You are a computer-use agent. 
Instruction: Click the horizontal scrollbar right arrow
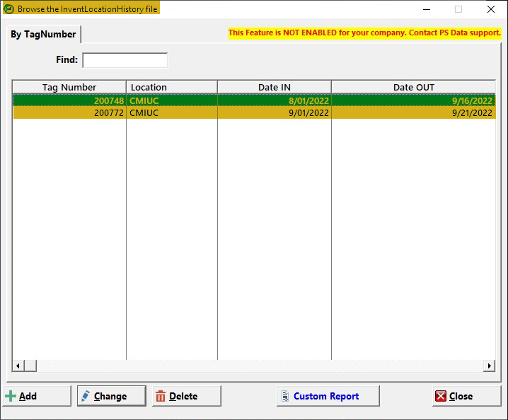489,366
